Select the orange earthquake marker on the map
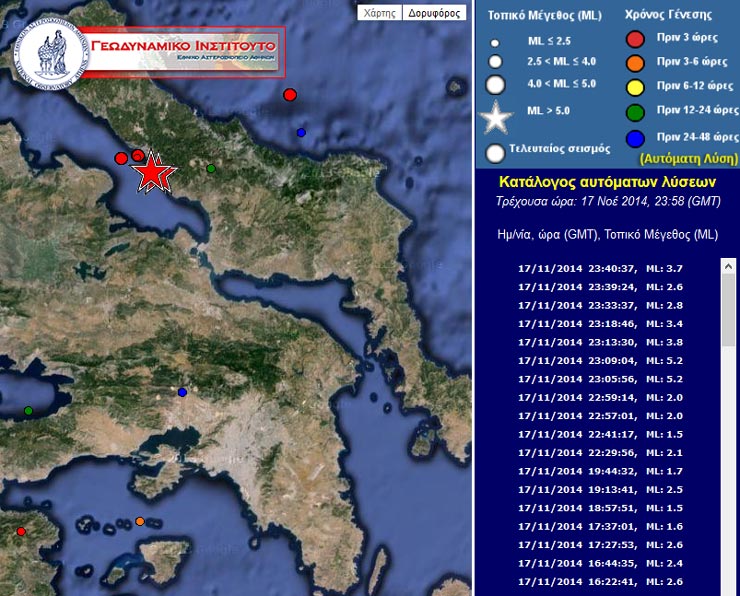The width and height of the screenshot is (740, 596). pos(140,521)
